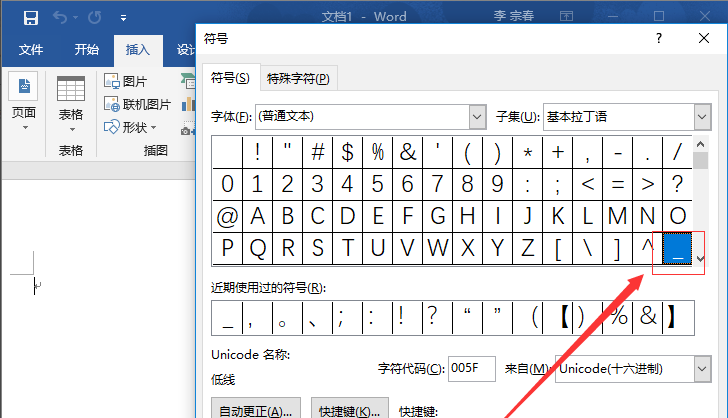Open the 文件 (File) ribbon tab
This screenshot has width=728, height=418.
click(x=31, y=49)
